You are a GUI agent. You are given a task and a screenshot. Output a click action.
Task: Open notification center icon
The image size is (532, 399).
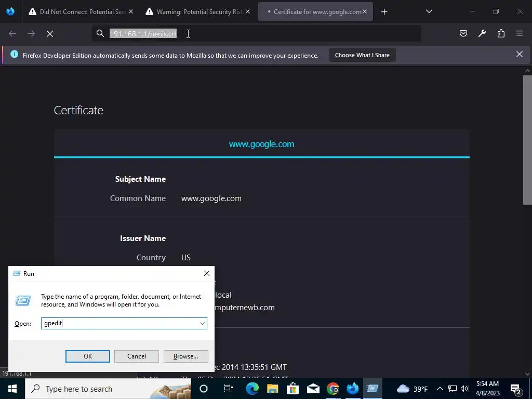[516, 389]
